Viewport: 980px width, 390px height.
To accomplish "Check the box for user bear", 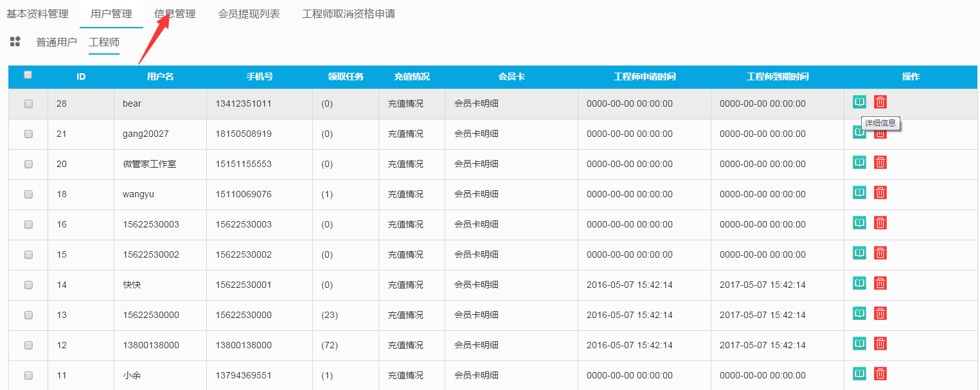I will pos(28,104).
